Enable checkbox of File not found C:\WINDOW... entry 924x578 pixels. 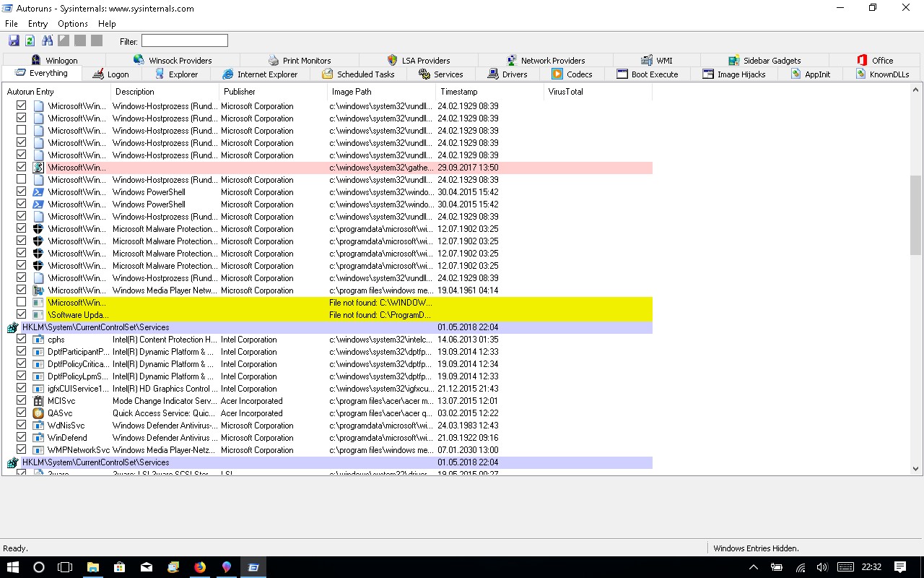click(21, 303)
